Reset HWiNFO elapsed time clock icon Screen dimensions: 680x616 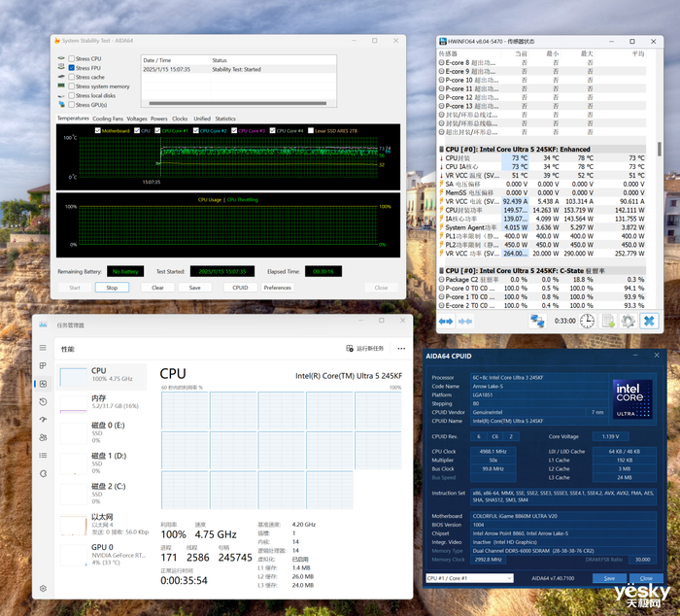[587, 321]
